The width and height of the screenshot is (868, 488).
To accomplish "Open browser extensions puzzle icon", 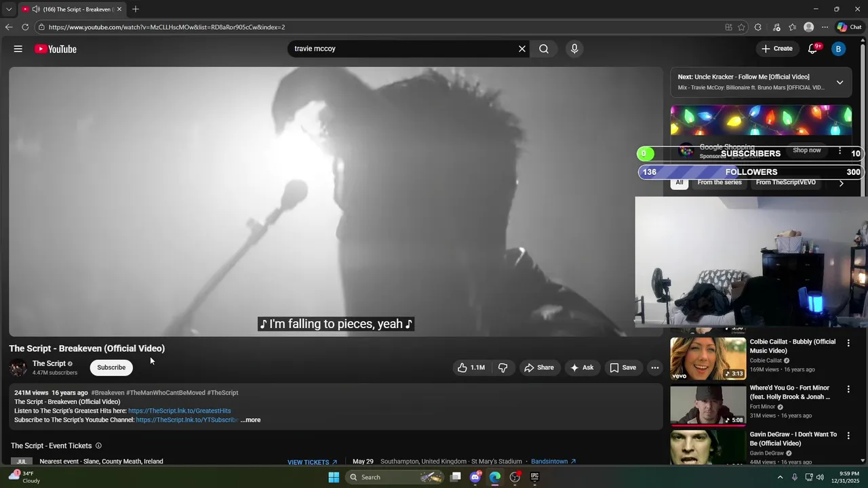I will (x=758, y=27).
